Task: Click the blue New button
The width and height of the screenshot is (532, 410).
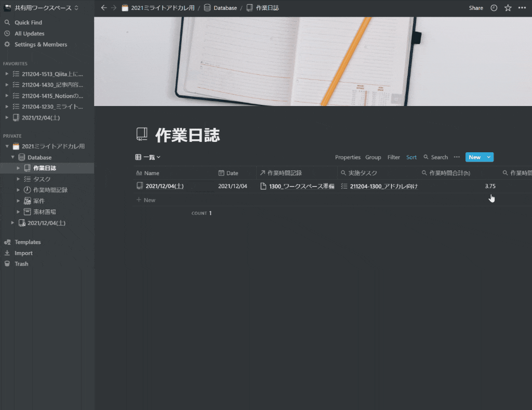Action: 475,157
